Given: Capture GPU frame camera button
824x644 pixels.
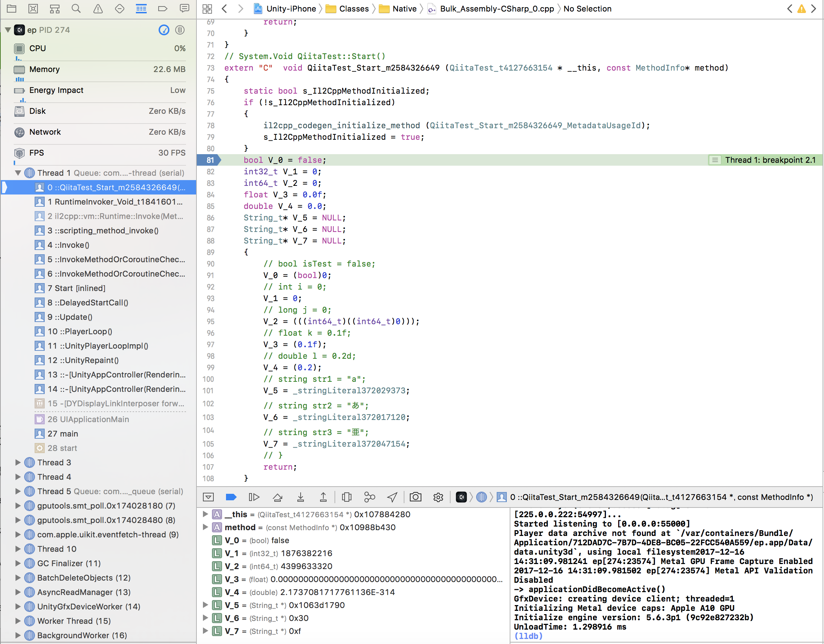Looking at the screenshot, I should (x=415, y=497).
